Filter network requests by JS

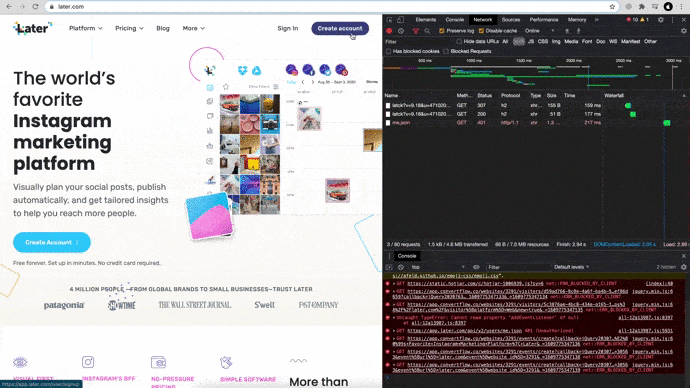(531, 41)
